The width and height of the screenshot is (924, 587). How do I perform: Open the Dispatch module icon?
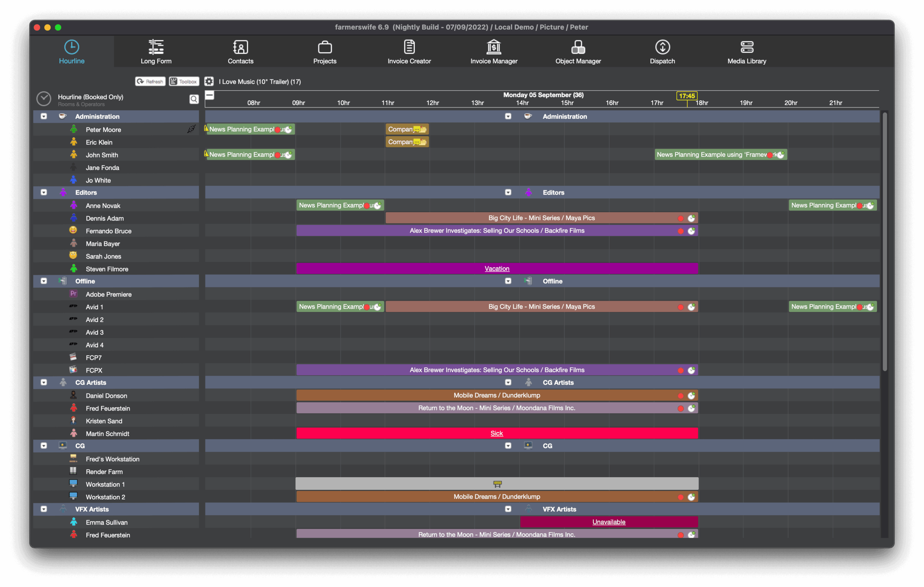[x=662, y=47]
